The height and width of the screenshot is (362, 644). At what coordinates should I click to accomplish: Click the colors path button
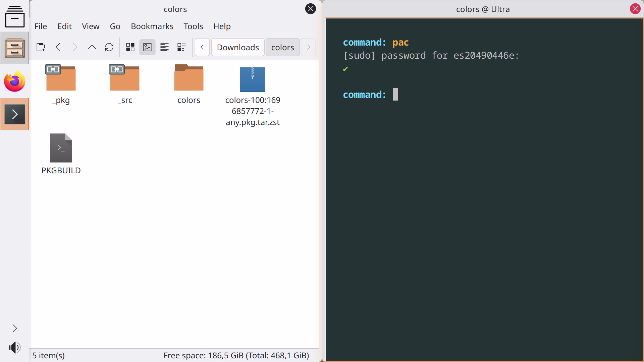click(x=282, y=47)
